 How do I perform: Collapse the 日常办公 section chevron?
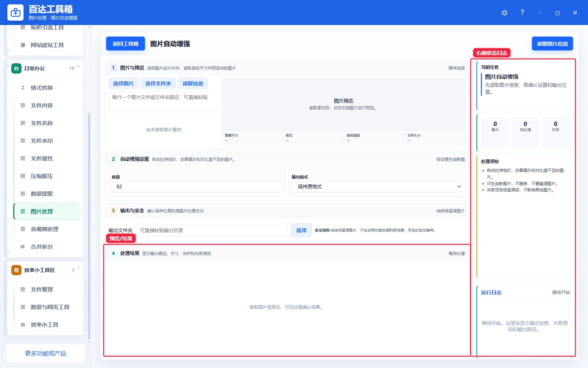(78, 68)
